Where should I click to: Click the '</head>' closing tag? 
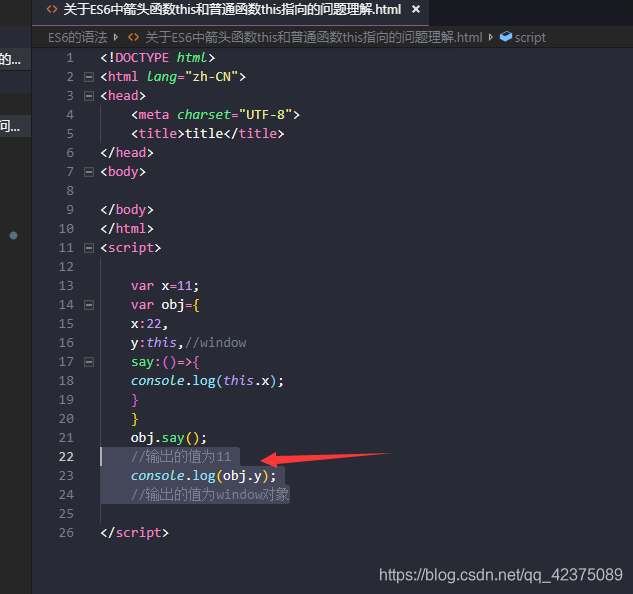[127, 153]
